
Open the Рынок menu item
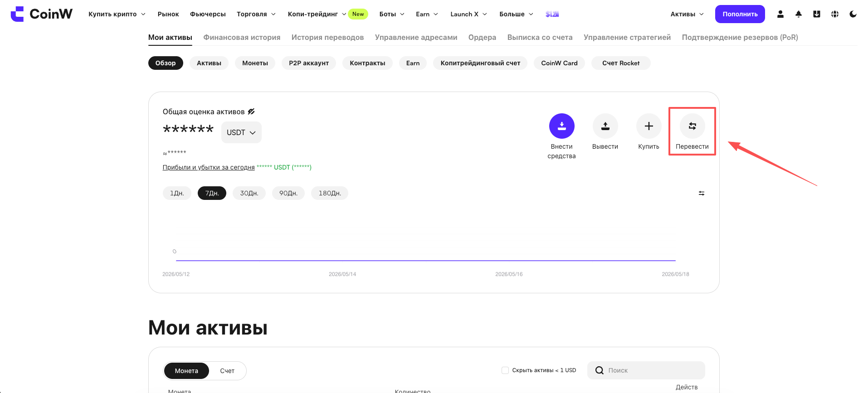tap(168, 14)
